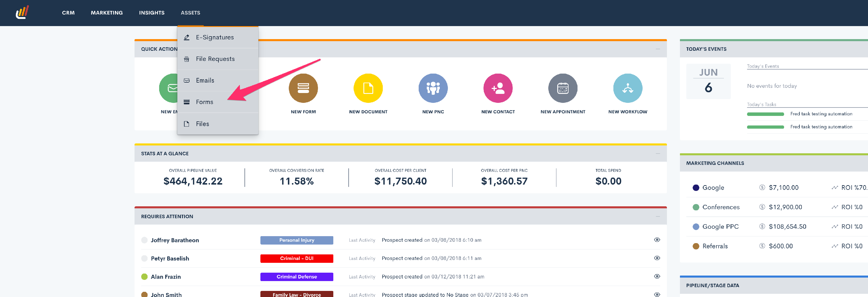Image resolution: width=868 pixels, height=297 pixels.
Task: Open second Fred task testing automation
Action: pos(821,127)
